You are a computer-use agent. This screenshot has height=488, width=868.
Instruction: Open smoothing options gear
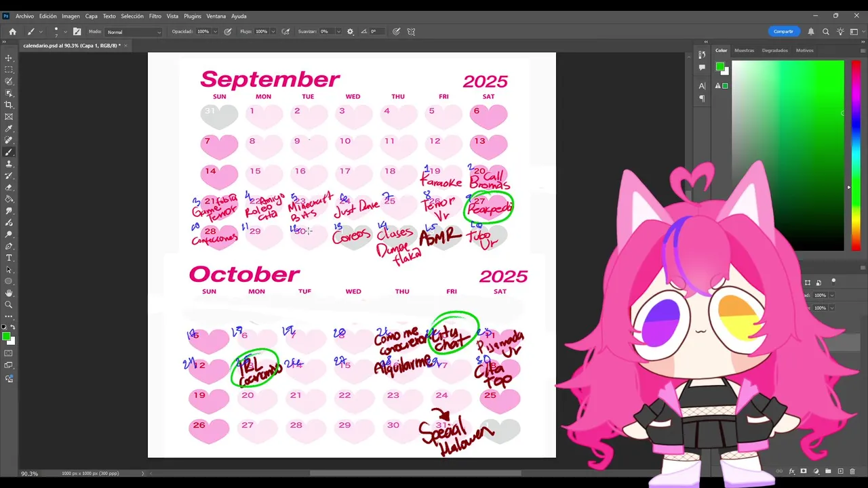[350, 31]
